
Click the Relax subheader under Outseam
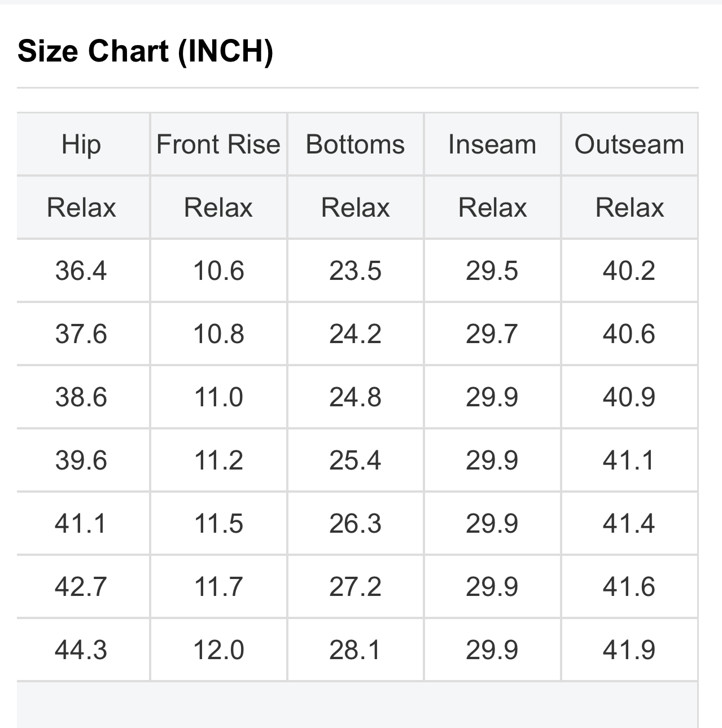coord(629,208)
